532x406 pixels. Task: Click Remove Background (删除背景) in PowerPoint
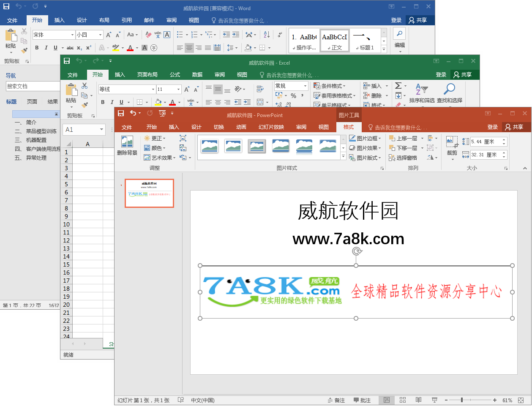pos(127,146)
